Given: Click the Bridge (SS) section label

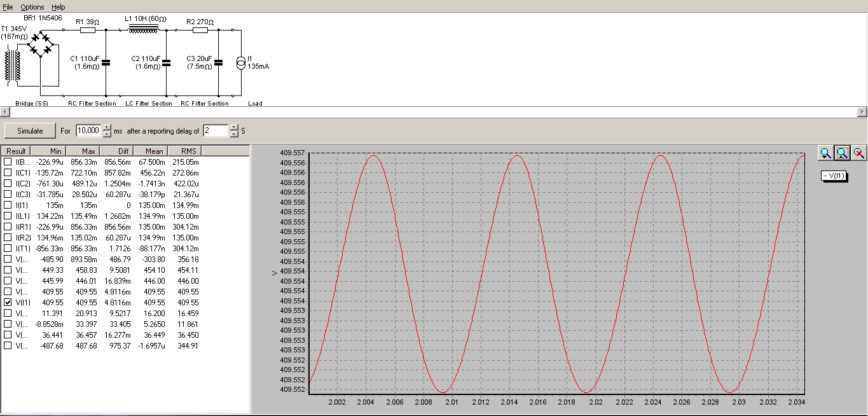Looking at the screenshot, I should coord(32,103).
